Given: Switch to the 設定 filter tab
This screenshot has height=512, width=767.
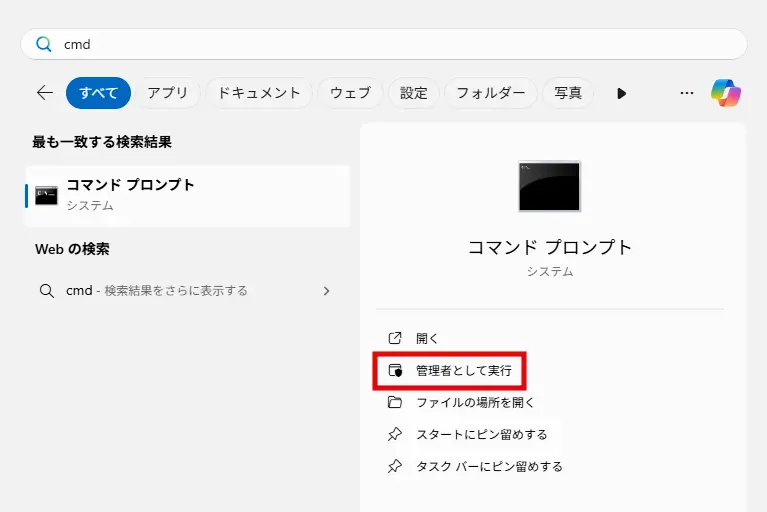Looking at the screenshot, I should tap(414, 93).
